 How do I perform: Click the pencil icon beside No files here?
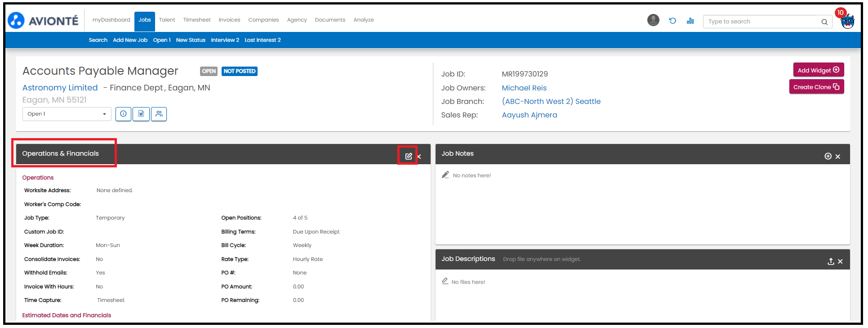coord(445,281)
